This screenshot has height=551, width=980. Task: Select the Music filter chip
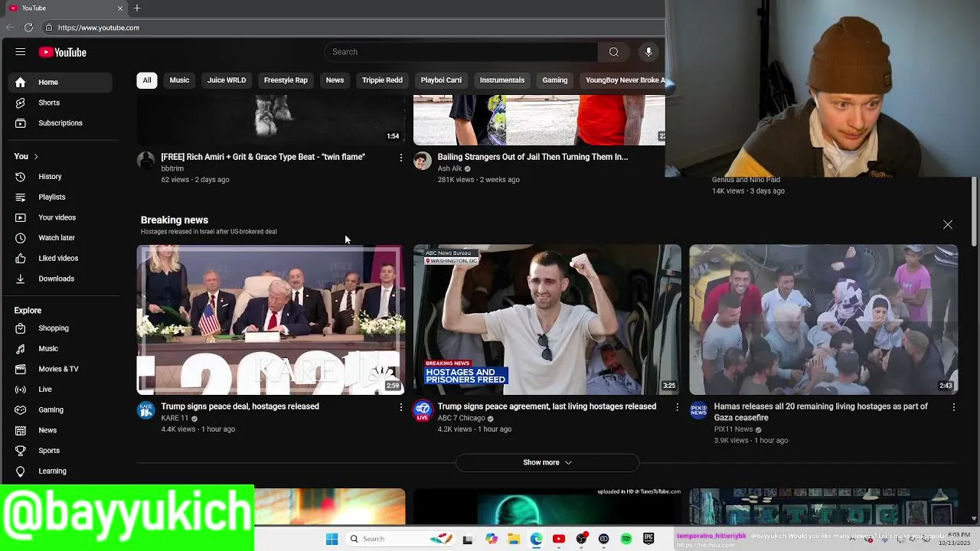tap(179, 80)
